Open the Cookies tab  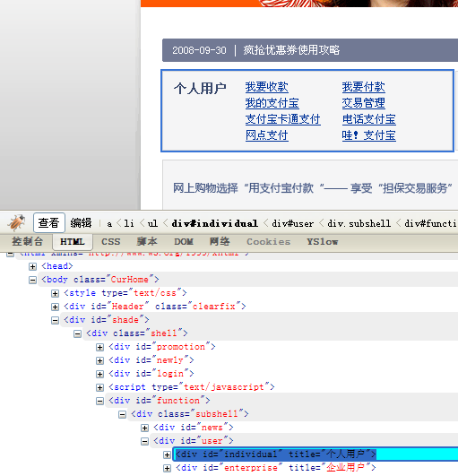pyautogui.click(x=268, y=242)
